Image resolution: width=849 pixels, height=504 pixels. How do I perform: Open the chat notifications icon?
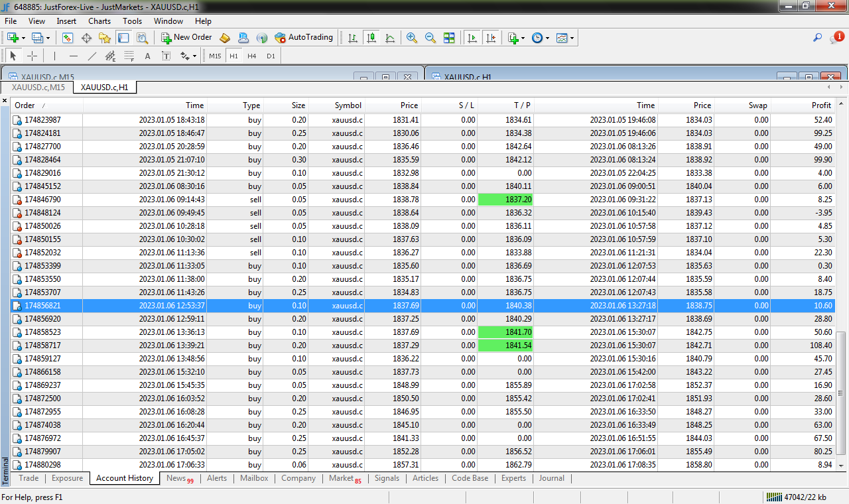click(x=836, y=38)
